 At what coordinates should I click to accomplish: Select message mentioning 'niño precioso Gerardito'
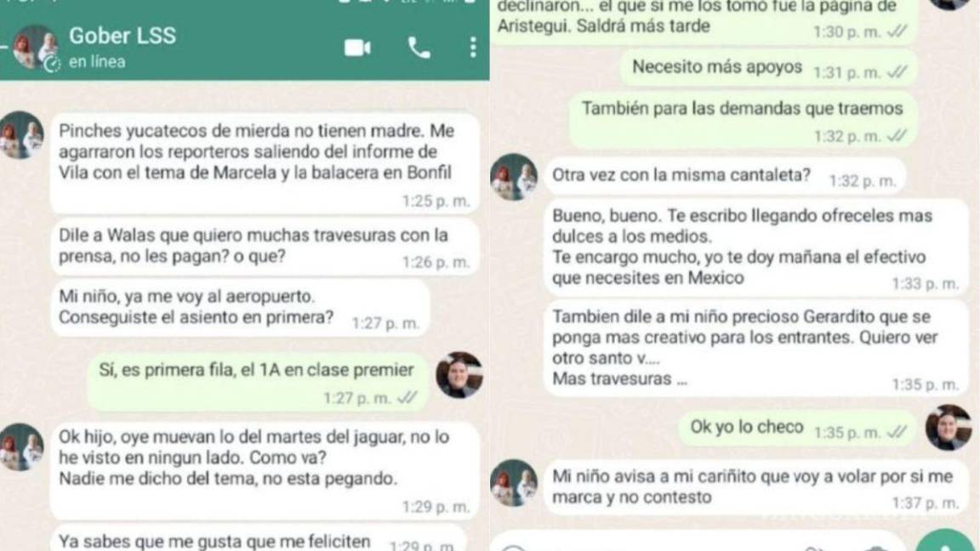coord(756,348)
